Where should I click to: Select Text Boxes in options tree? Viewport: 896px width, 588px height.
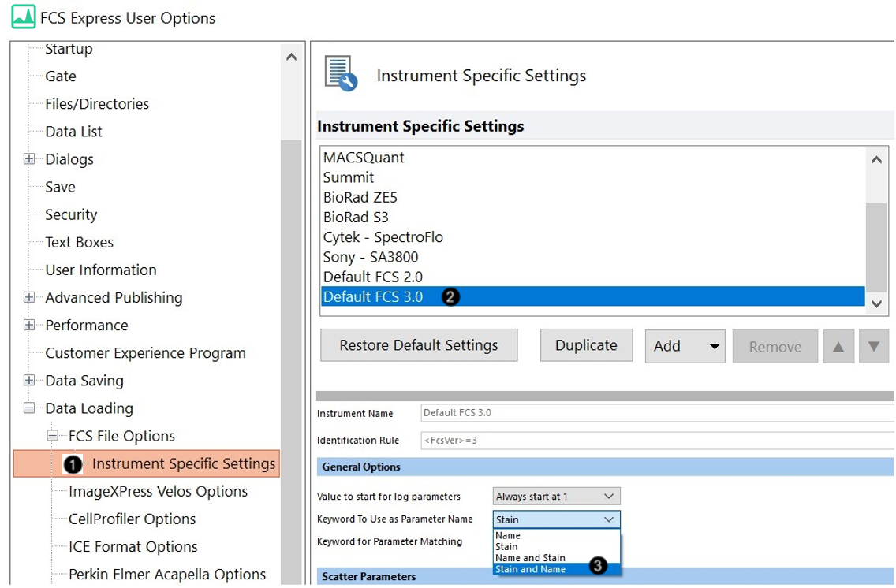tap(80, 242)
